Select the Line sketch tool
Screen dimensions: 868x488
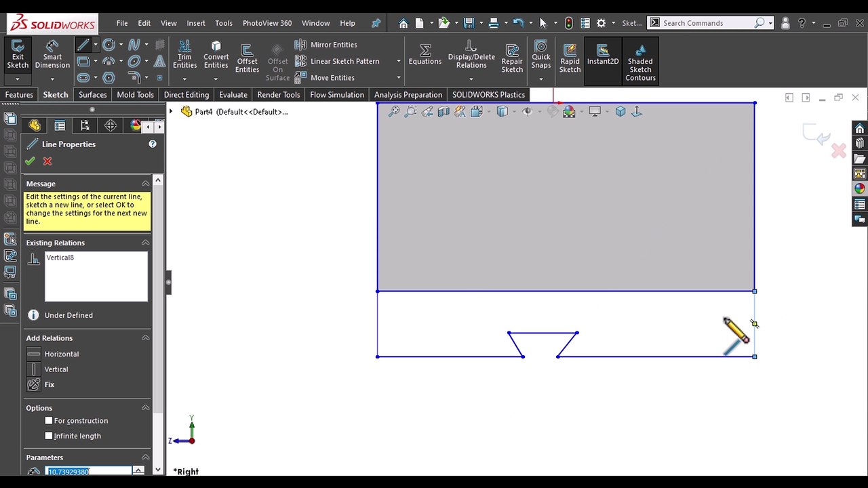pyautogui.click(x=83, y=45)
